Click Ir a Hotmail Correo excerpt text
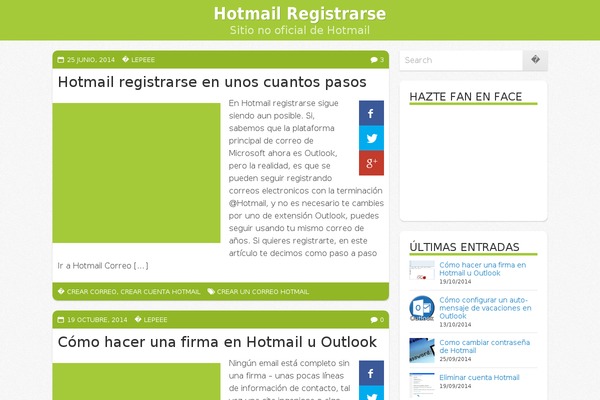Screen dimensions: 600x400 tap(103, 266)
